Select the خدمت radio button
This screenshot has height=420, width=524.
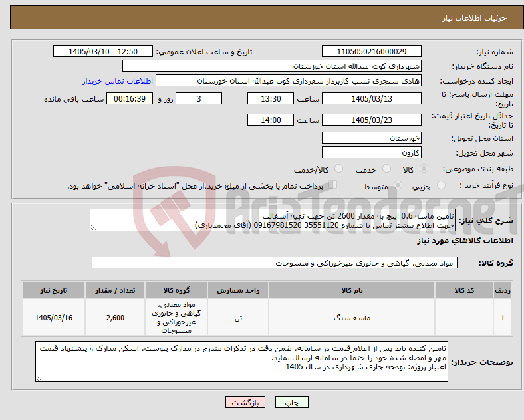pyautogui.click(x=386, y=169)
